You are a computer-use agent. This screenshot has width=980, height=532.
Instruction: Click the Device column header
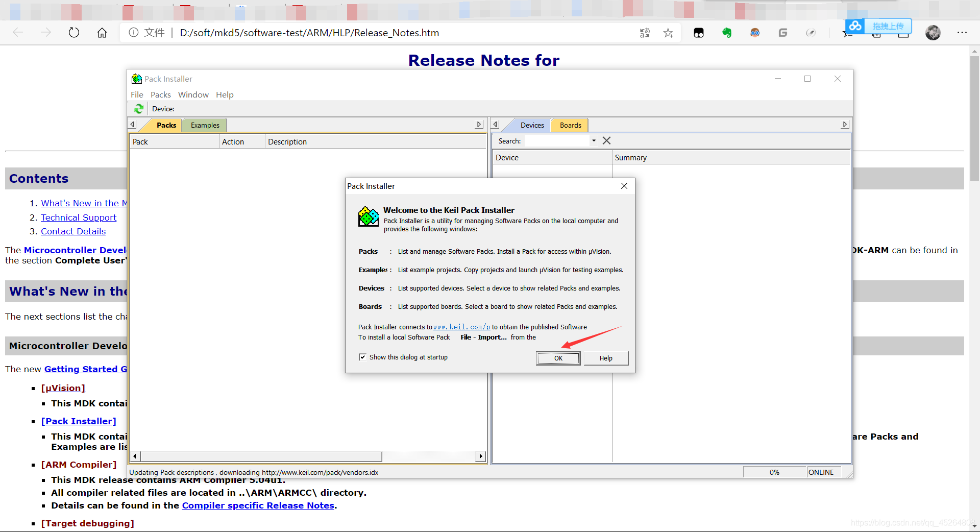point(552,158)
